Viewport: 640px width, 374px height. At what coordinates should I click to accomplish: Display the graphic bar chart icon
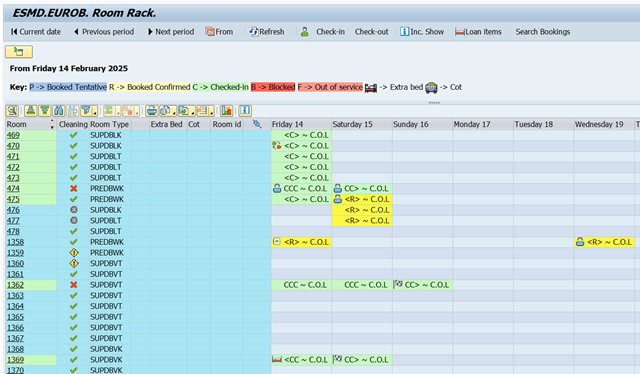pyautogui.click(x=227, y=111)
